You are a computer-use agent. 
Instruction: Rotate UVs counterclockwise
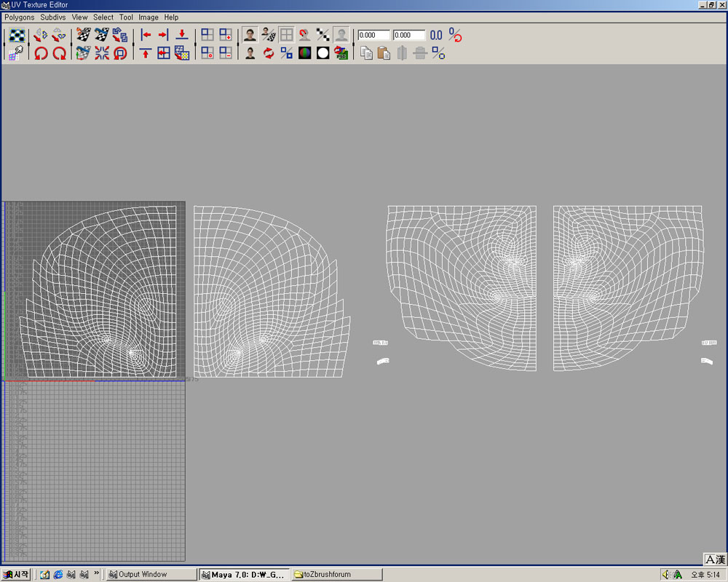coord(41,52)
